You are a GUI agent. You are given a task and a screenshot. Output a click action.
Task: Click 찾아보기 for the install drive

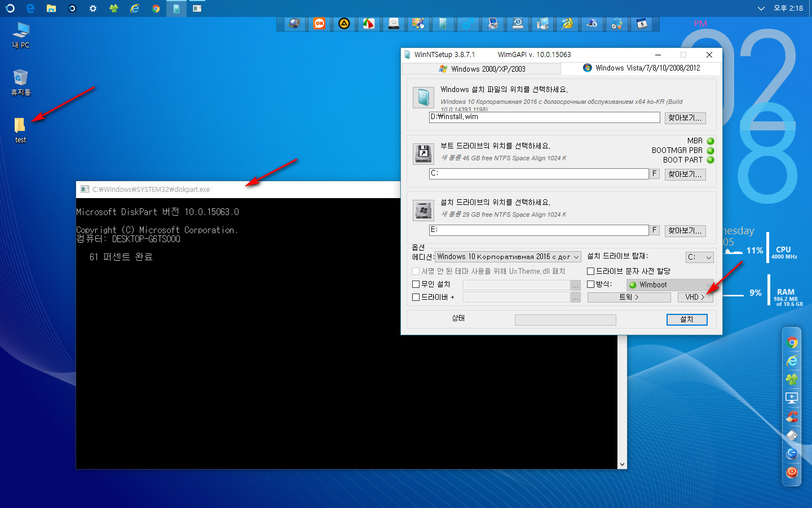click(685, 231)
